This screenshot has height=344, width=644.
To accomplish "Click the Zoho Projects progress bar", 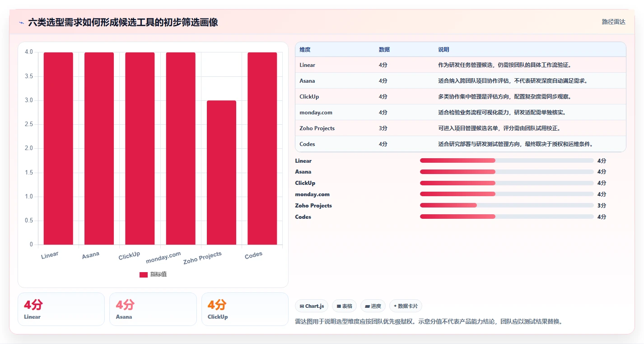I will (x=507, y=205).
